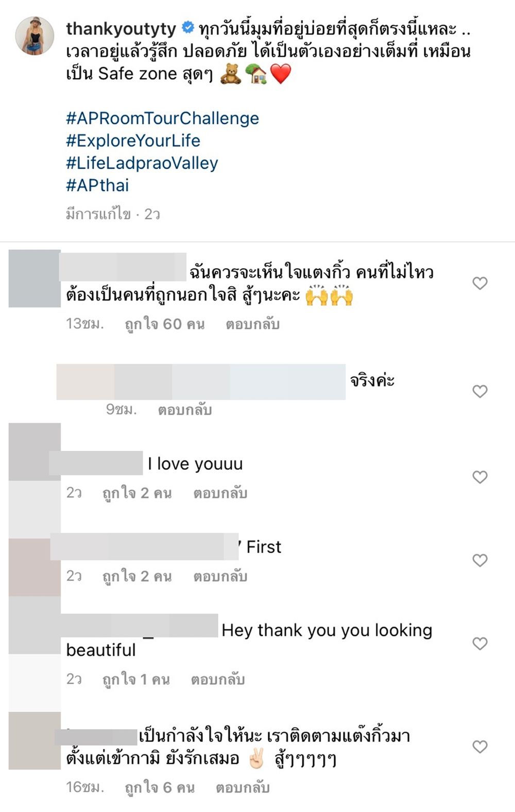View the 60 likes on first comment
This screenshot has height=812, width=515.
point(165,324)
